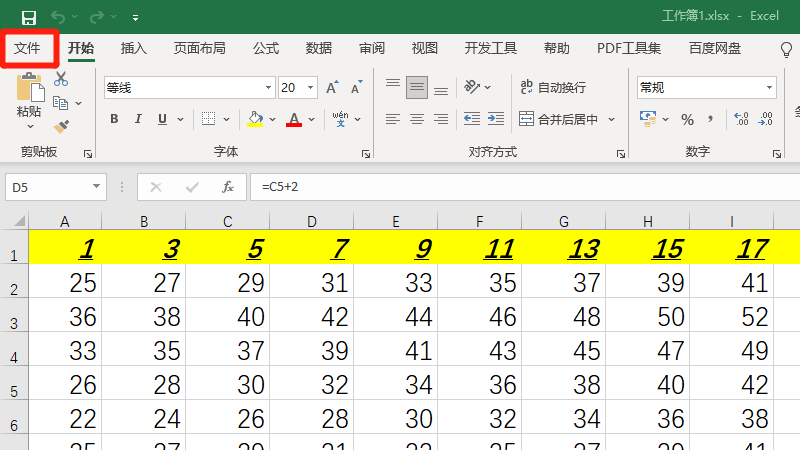The width and height of the screenshot is (800, 450).
Task: Toggle Bold formatting
Action: click(x=113, y=119)
